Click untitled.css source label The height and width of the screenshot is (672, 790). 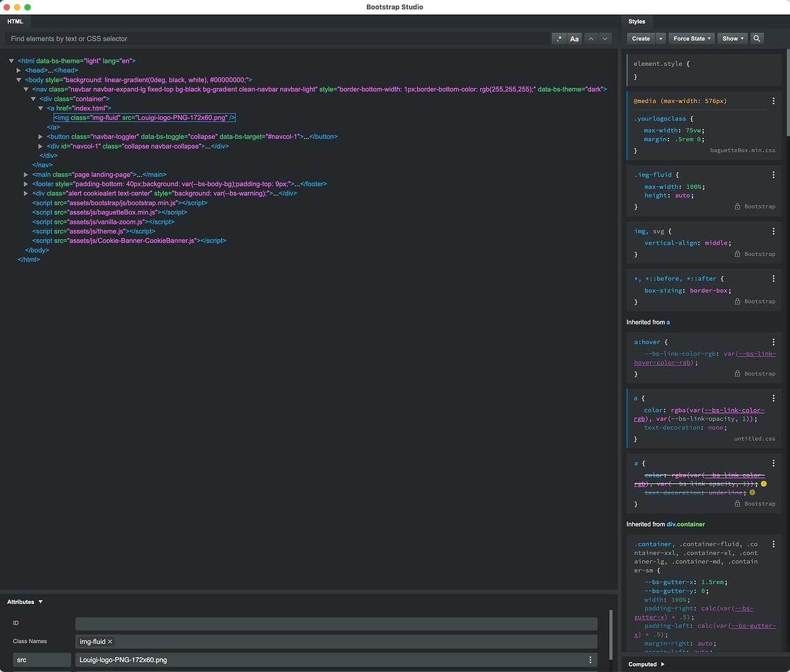(755, 439)
